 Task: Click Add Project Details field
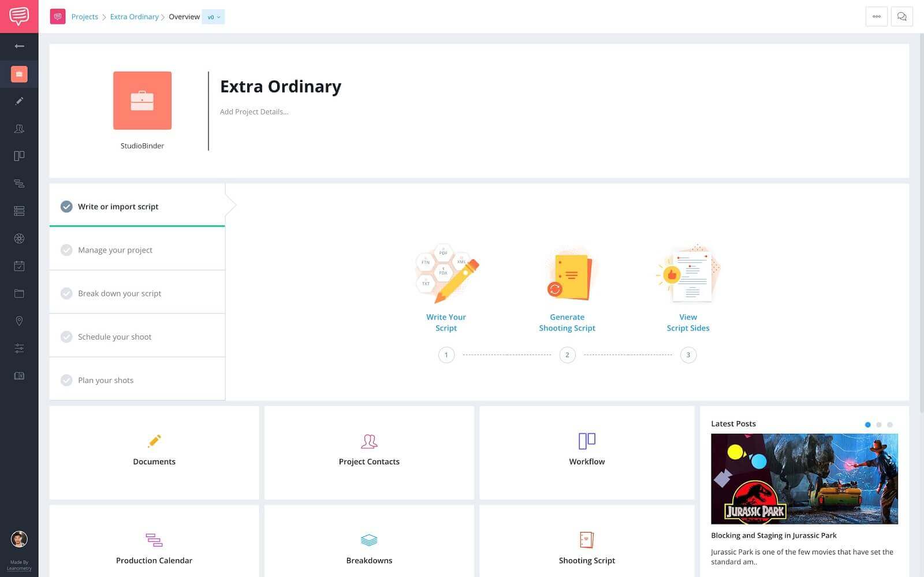(x=254, y=111)
